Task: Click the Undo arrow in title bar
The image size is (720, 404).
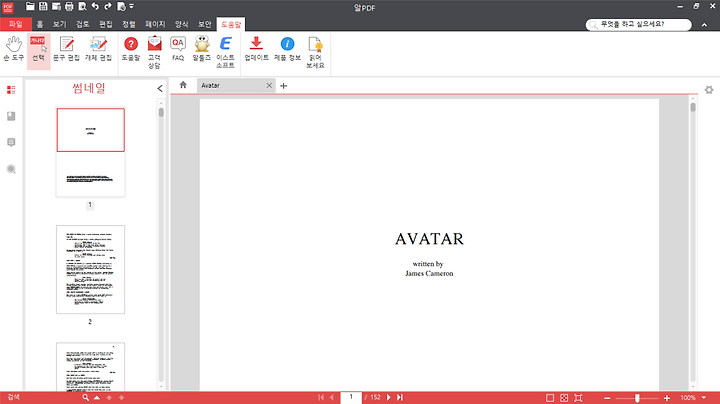Action: (x=95, y=6)
